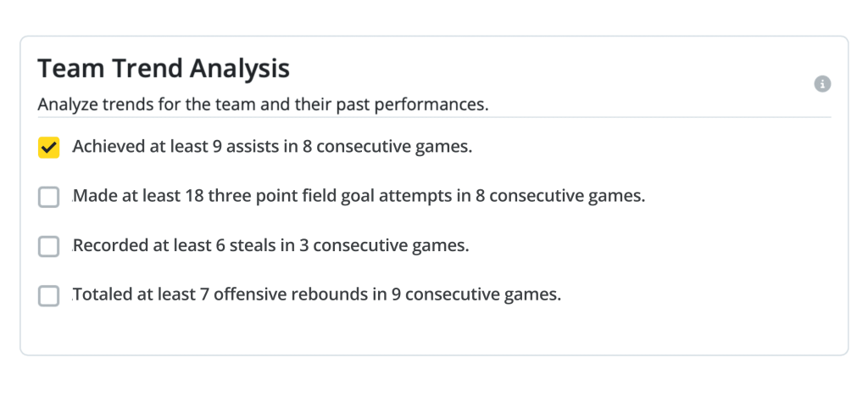Tick the 6 steals in 3 games checkbox
This screenshot has width=868, height=398.
coord(48,246)
